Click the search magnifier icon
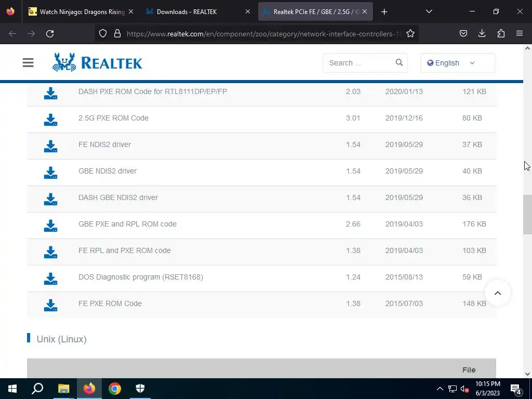532x399 pixels. (399, 62)
